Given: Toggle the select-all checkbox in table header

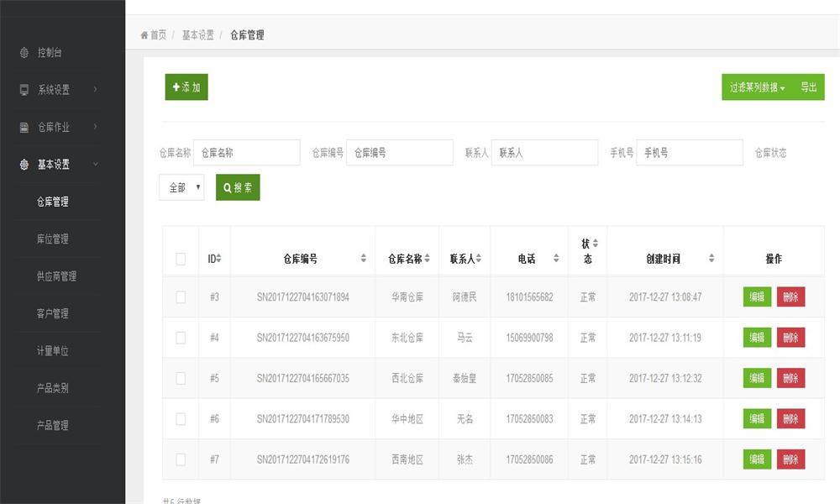Looking at the screenshot, I should click(x=181, y=259).
